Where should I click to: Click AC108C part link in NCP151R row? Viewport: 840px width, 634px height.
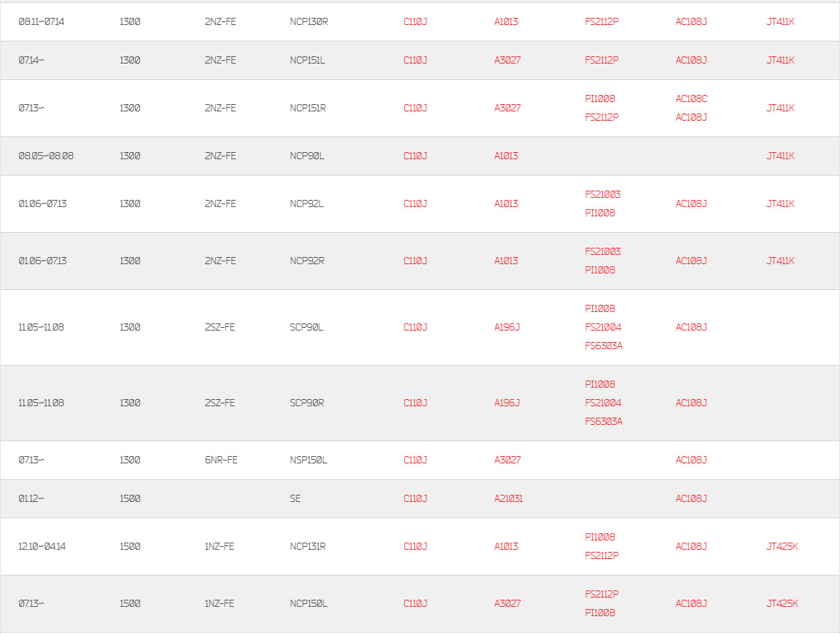coord(691,99)
